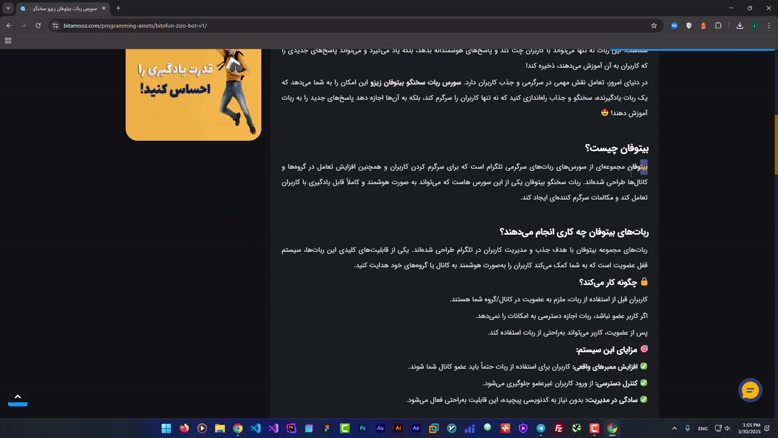Open volume control in system tray
The width and height of the screenshot is (778, 438).
point(727,428)
